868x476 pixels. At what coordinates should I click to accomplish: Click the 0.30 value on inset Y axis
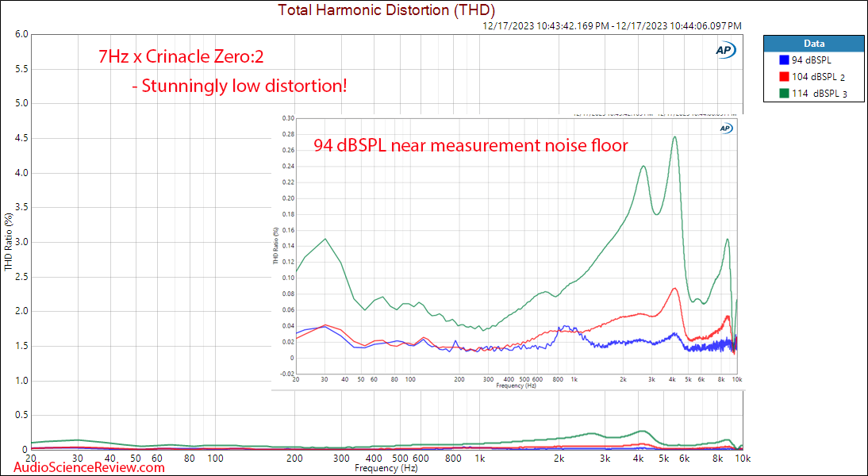(x=289, y=118)
